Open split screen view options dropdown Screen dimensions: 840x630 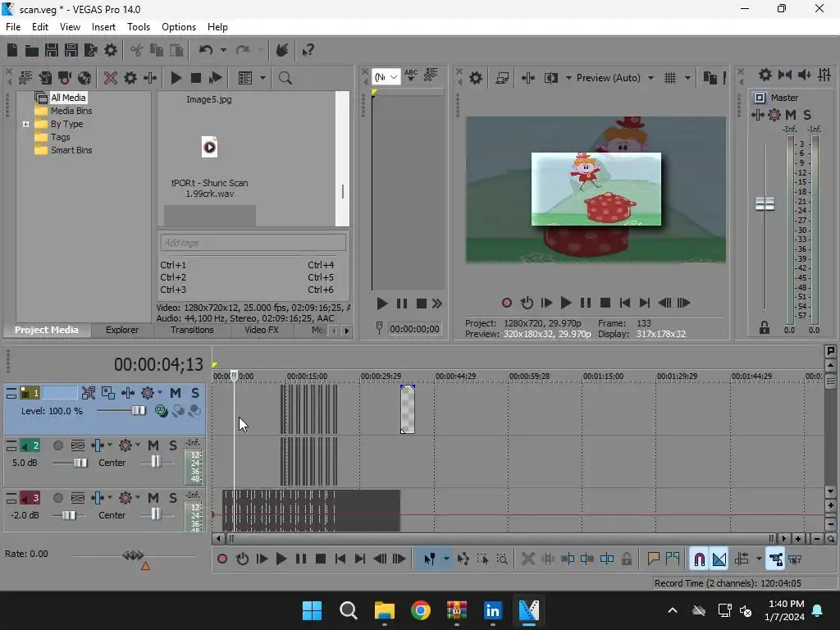click(568, 78)
